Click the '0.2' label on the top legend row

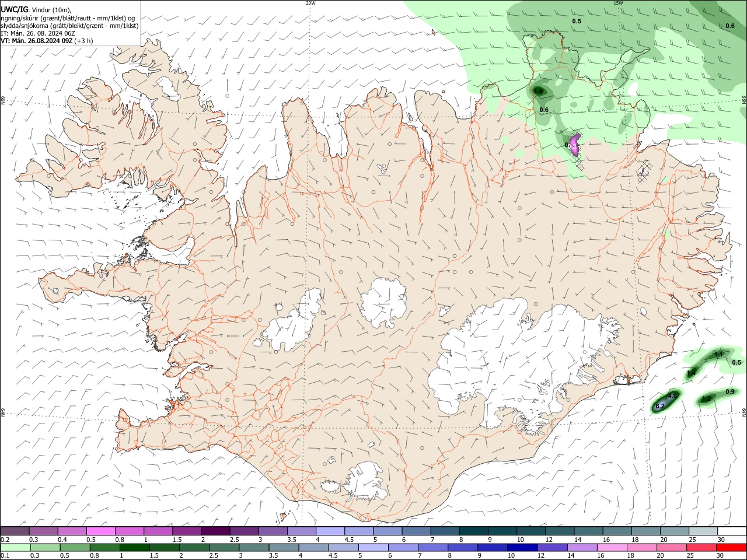(5, 540)
